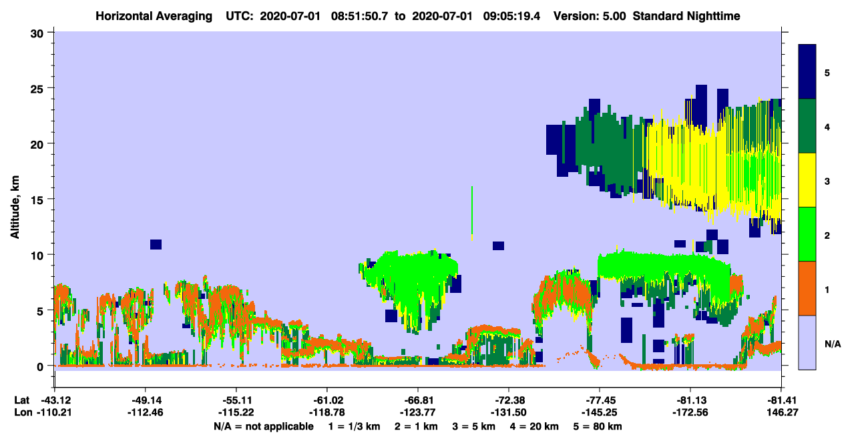Click the color bar label "4"
868x445 pixels.
pos(827,126)
